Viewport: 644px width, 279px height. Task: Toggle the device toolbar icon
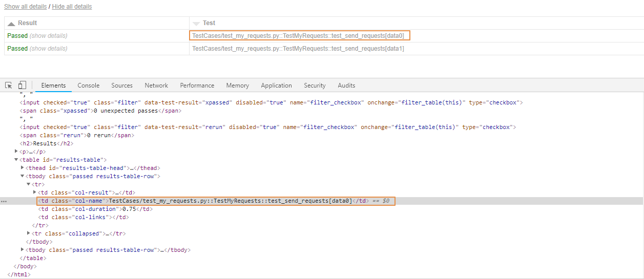(22, 85)
